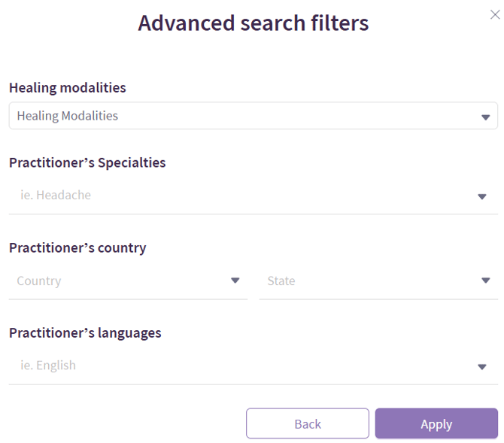Image resolution: width=504 pixels, height=443 pixels.
Task: Click the State field's caret icon
Action: tap(485, 281)
